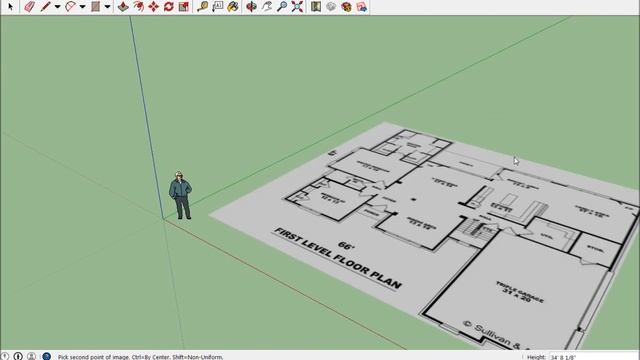Choose the Pan hand tool
The height and width of the screenshot is (360, 640).
coord(267,7)
